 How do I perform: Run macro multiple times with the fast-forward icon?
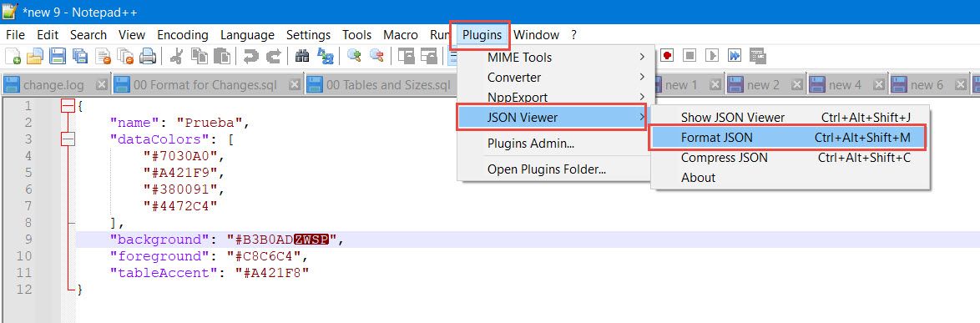point(735,56)
